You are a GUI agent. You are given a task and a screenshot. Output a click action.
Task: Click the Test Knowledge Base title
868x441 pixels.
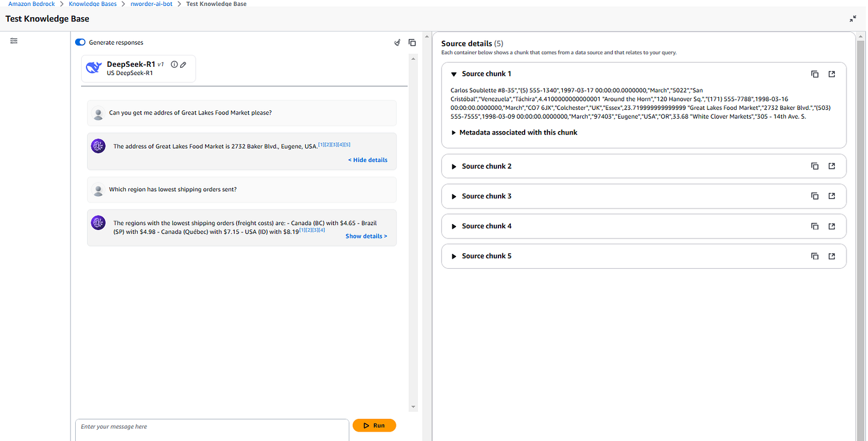[47, 18]
